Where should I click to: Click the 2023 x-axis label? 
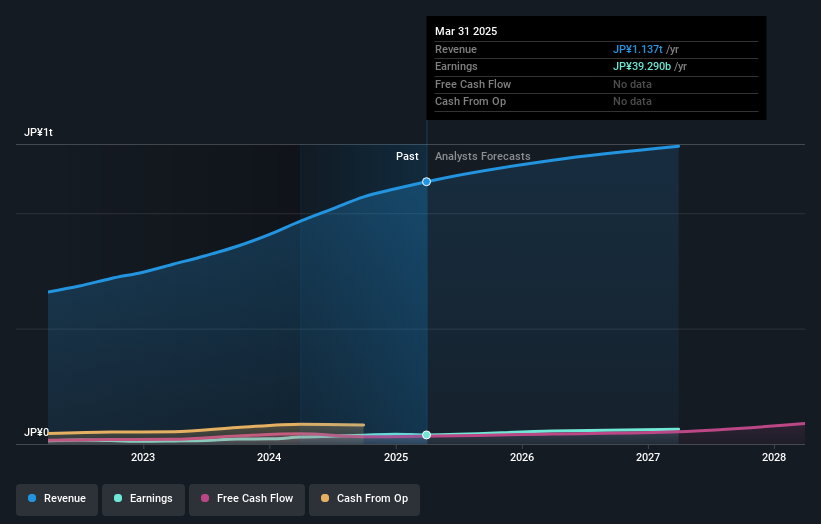click(143, 458)
